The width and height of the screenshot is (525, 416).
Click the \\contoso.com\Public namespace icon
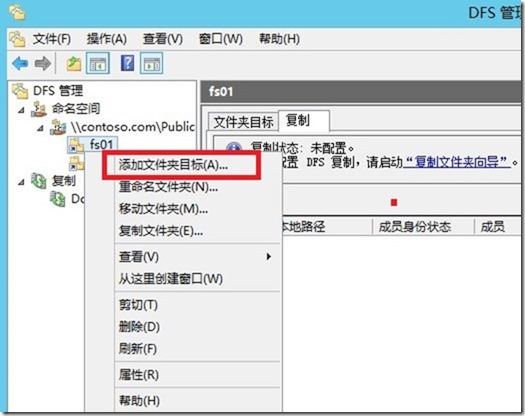(x=58, y=127)
